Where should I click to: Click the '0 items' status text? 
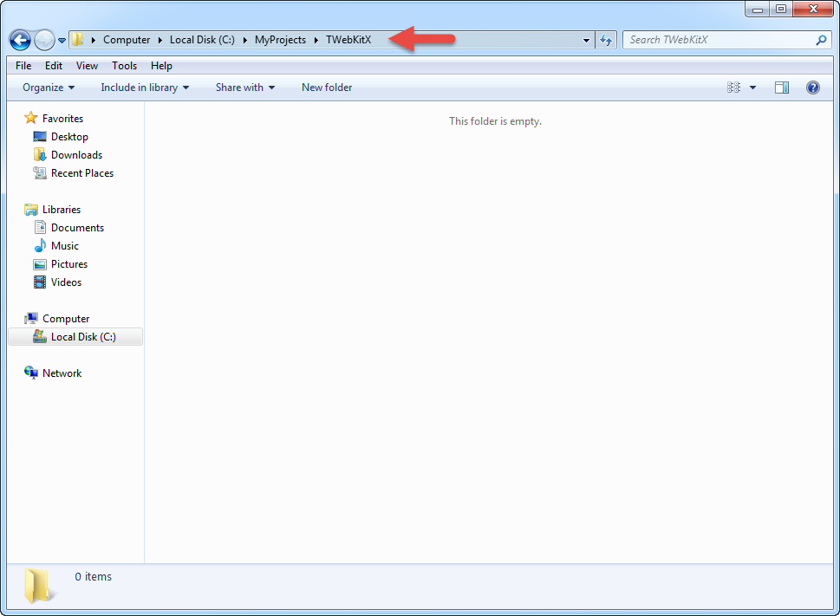tap(94, 576)
